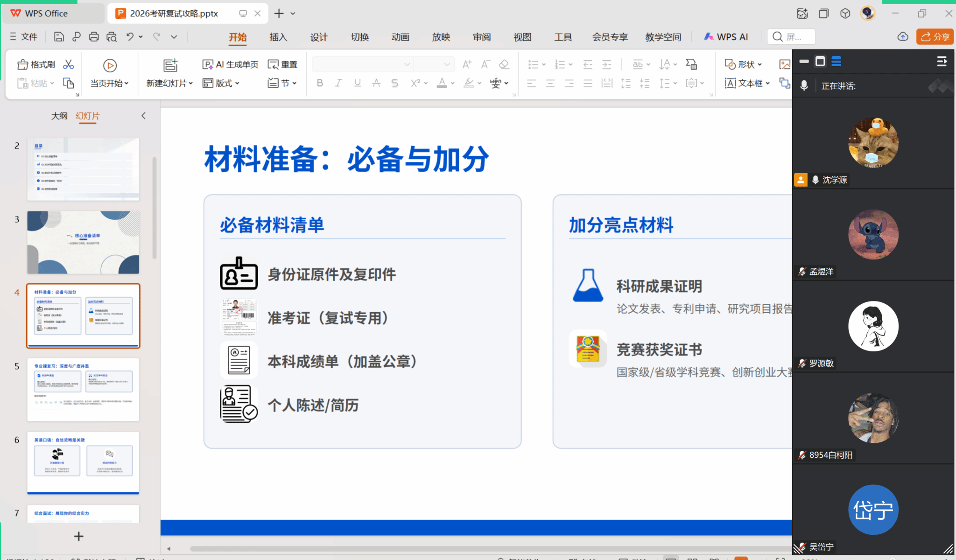
Task: Click the play-from-current-slide icon
Action: pyautogui.click(x=110, y=66)
